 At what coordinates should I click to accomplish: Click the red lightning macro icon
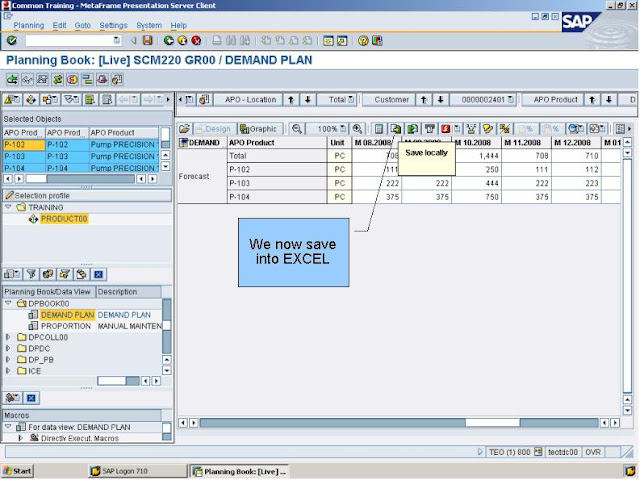click(x=446, y=129)
